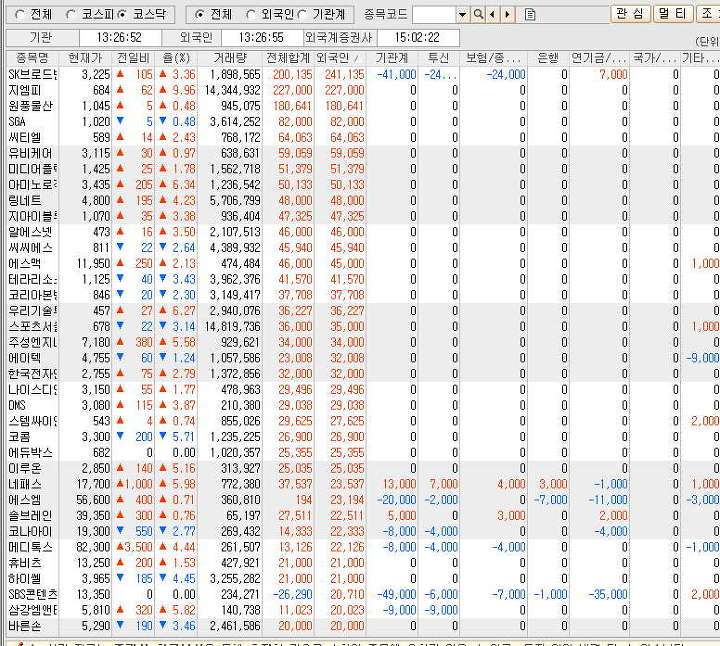Go to previous stock with left arrow
The width and height of the screenshot is (720, 646).
[x=492, y=15]
